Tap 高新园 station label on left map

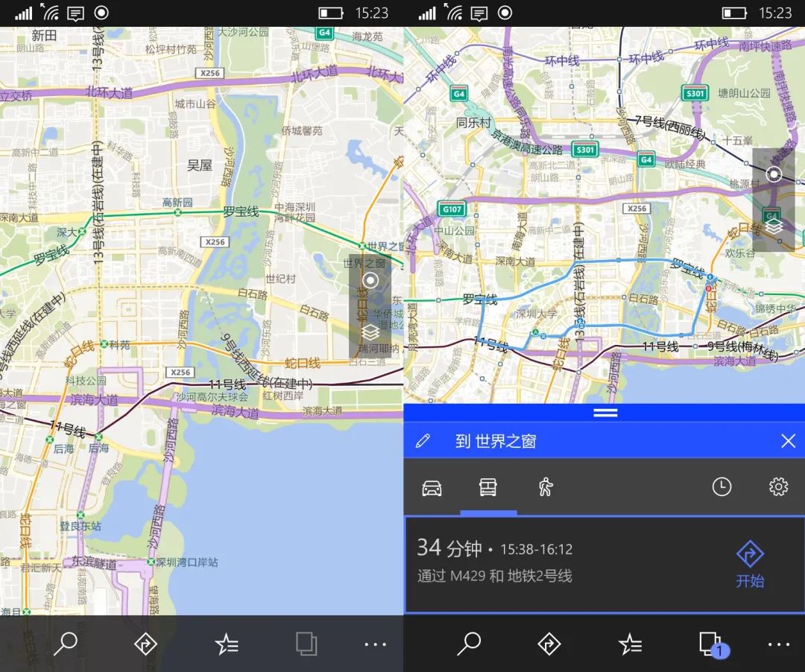(177, 203)
